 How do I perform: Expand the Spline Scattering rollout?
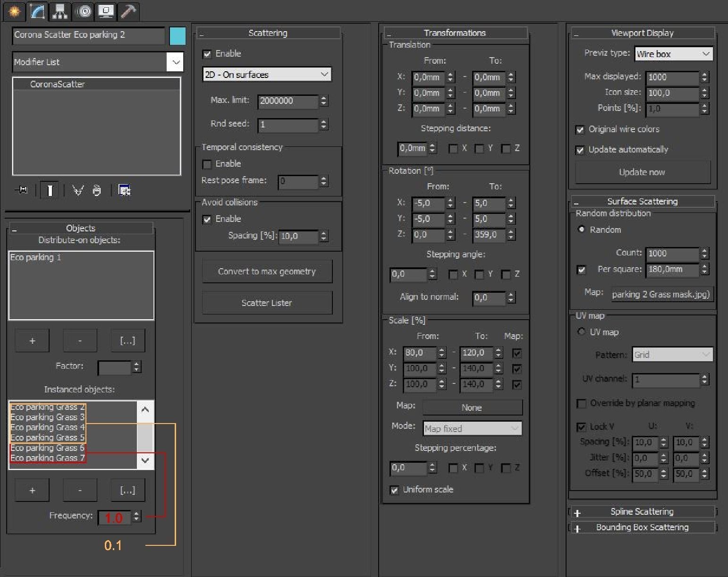(x=643, y=512)
